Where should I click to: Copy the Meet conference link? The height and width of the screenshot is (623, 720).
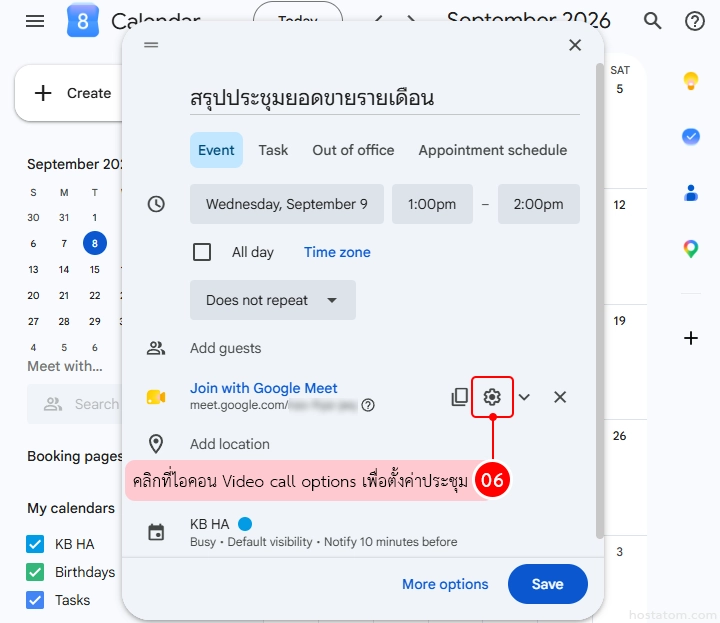coord(459,397)
